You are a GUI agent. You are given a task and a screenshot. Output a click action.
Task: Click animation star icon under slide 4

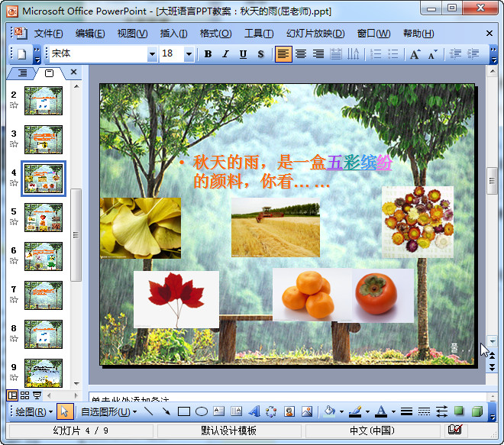click(14, 183)
